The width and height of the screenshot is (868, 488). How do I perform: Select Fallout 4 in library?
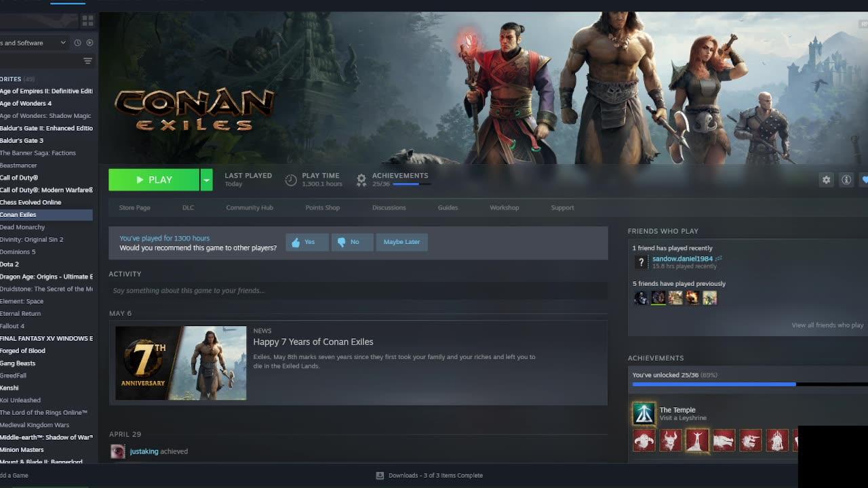tap(12, 326)
